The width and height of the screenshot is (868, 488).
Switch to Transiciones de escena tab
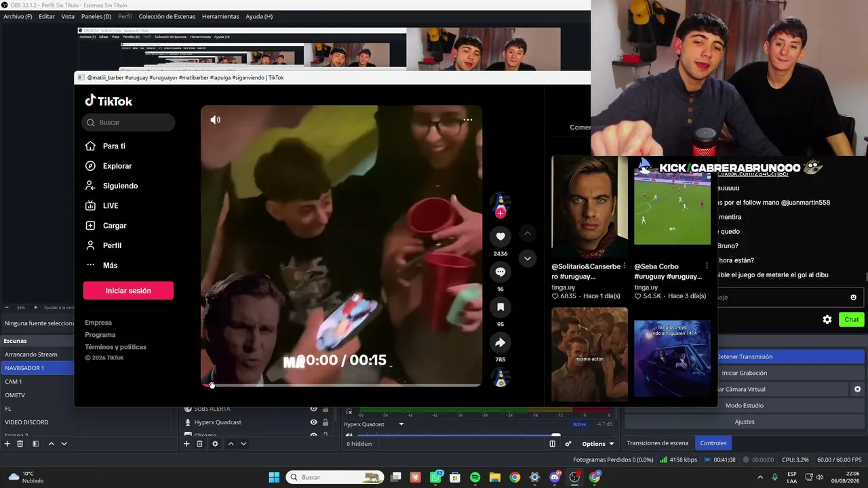point(658,443)
